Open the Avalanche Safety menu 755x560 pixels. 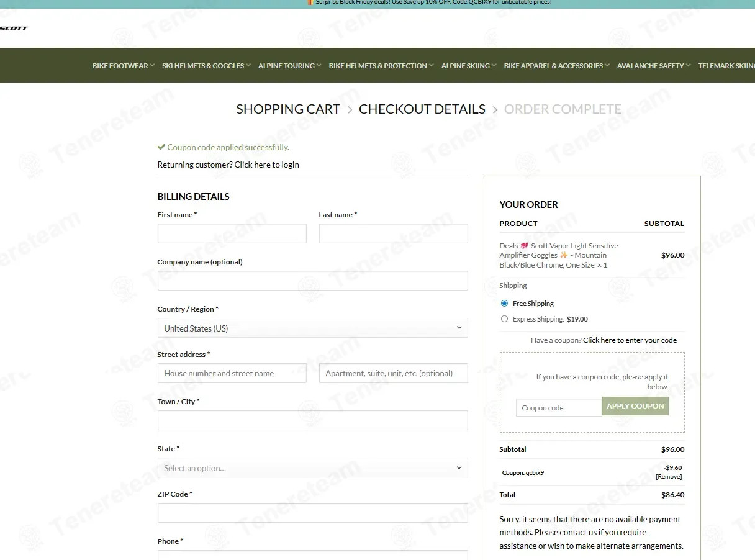pyautogui.click(x=653, y=66)
